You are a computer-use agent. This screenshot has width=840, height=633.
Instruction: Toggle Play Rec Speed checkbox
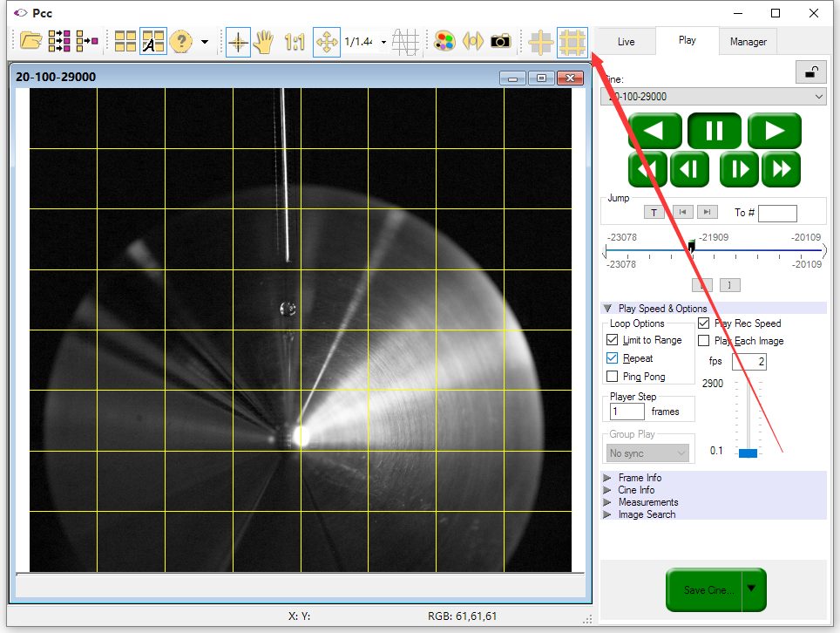704,323
